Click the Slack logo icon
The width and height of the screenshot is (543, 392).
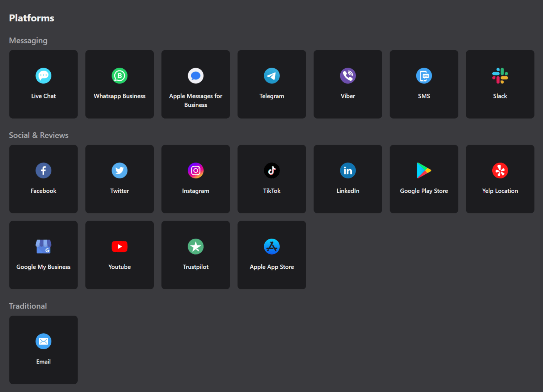500,76
